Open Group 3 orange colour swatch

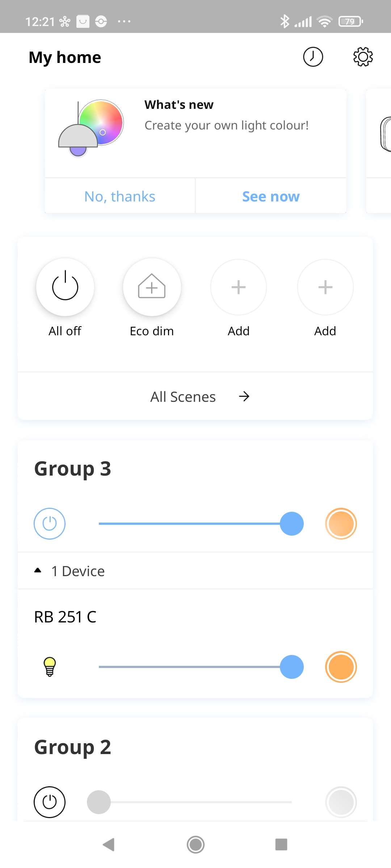[341, 523]
